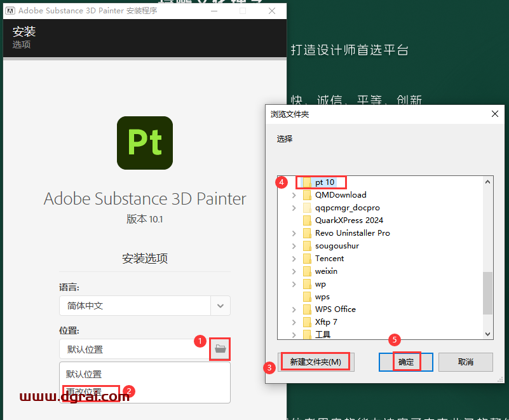Viewport: 509px width, 420px height.
Task: Click the Xftp 7 folder icon
Action: coord(309,322)
